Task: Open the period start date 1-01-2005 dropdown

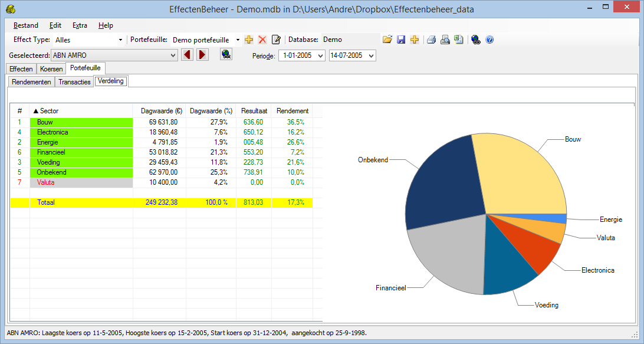Action: point(320,55)
